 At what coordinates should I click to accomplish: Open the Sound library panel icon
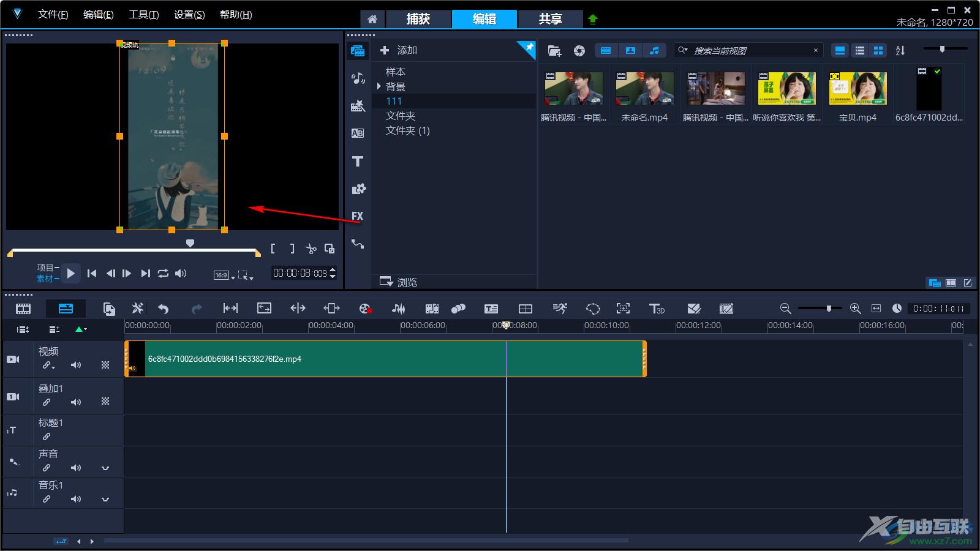coord(358,78)
